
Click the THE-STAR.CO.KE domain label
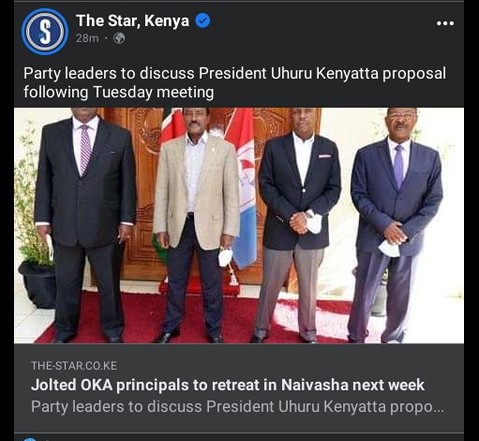[74, 366]
